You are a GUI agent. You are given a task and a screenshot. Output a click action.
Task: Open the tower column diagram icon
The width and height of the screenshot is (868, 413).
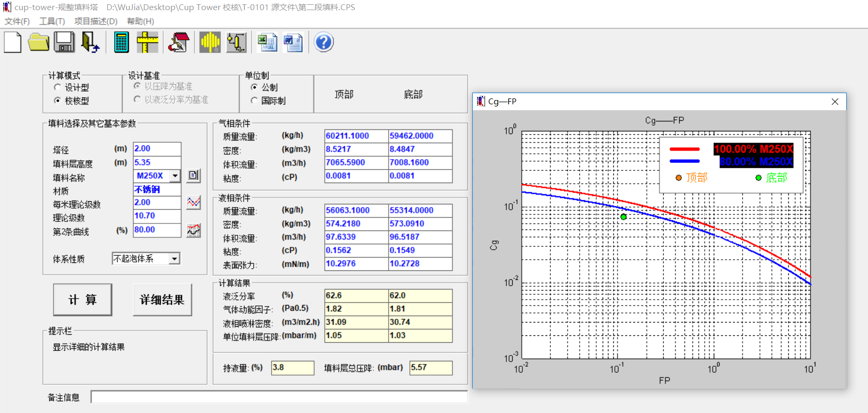[236, 43]
